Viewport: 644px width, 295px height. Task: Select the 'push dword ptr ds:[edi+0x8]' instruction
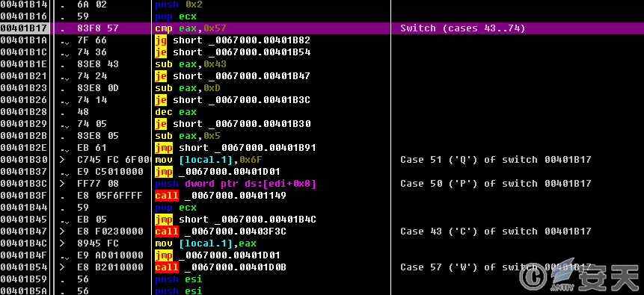(236, 184)
